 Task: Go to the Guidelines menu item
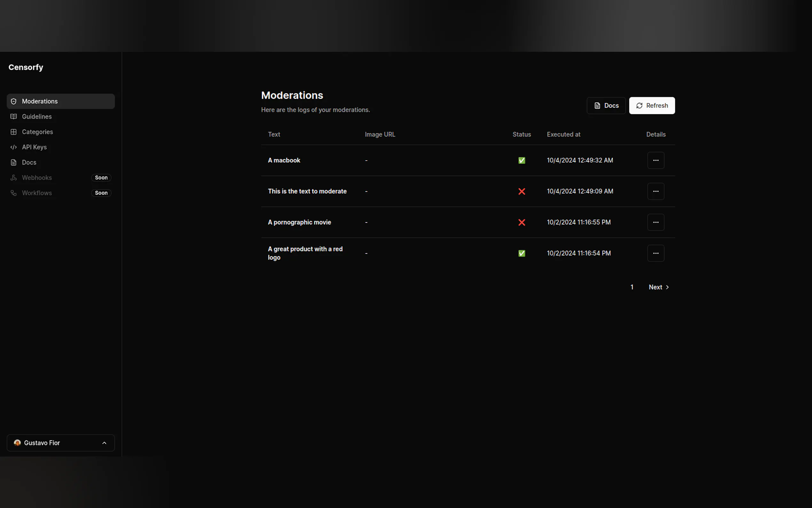[x=36, y=116]
